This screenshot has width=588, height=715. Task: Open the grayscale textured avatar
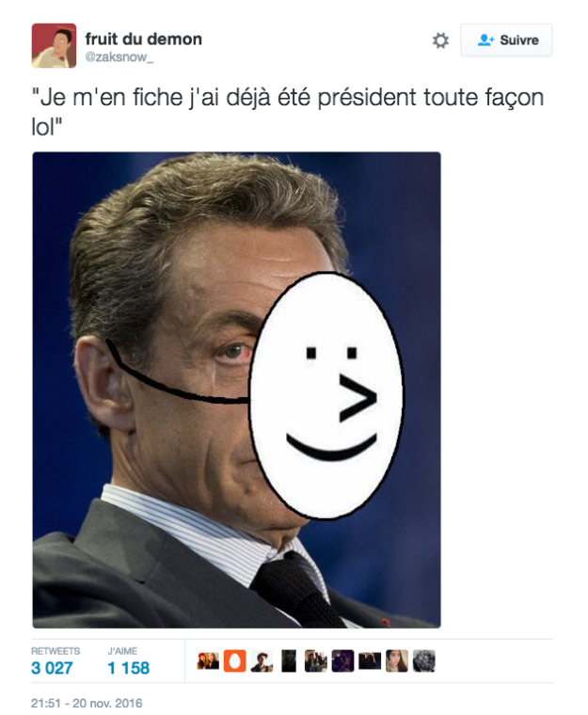click(423, 660)
